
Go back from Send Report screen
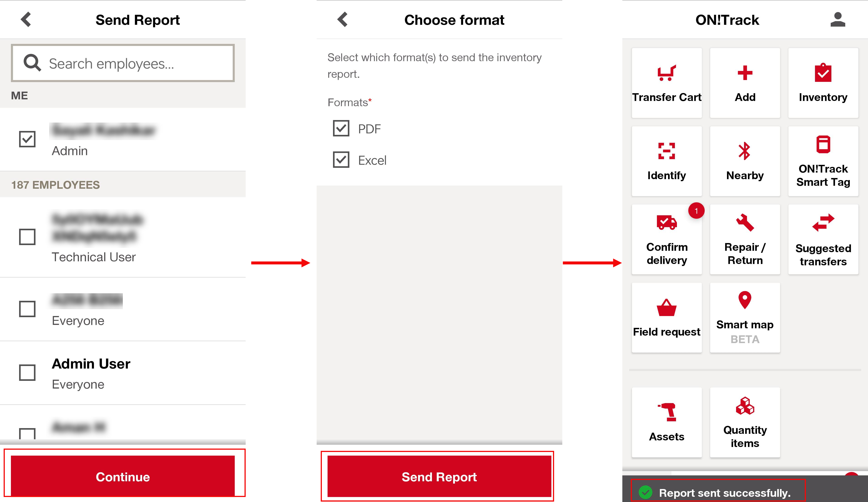coord(26,19)
